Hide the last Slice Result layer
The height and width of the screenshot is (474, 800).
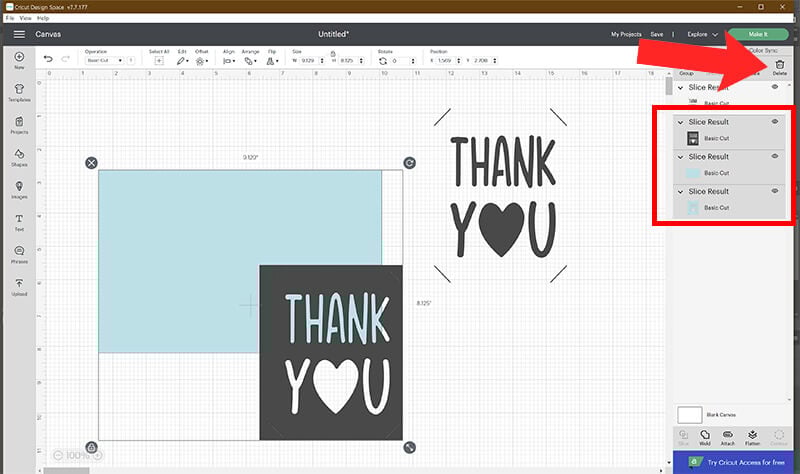(x=774, y=191)
